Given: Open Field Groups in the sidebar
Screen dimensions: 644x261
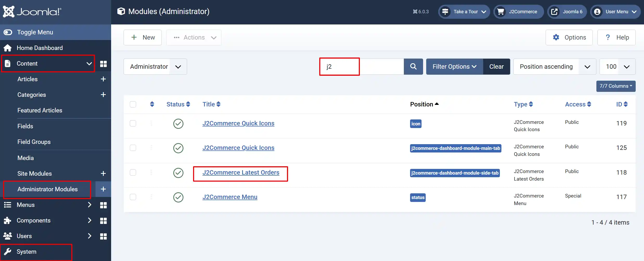Looking at the screenshot, I should coord(34,142).
